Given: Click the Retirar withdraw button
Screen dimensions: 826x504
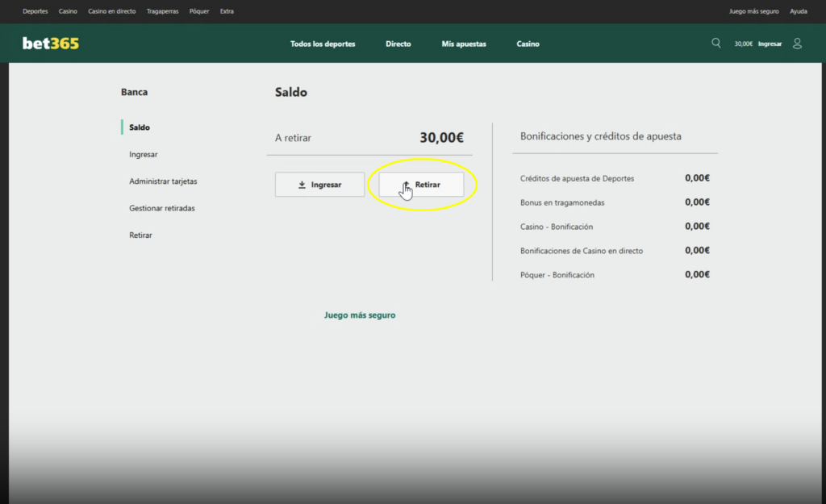Looking at the screenshot, I should coord(421,185).
